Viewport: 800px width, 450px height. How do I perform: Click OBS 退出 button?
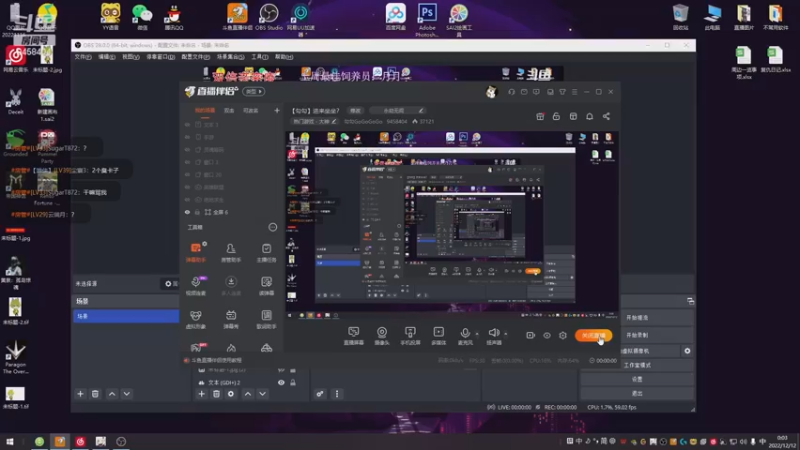coord(637,393)
